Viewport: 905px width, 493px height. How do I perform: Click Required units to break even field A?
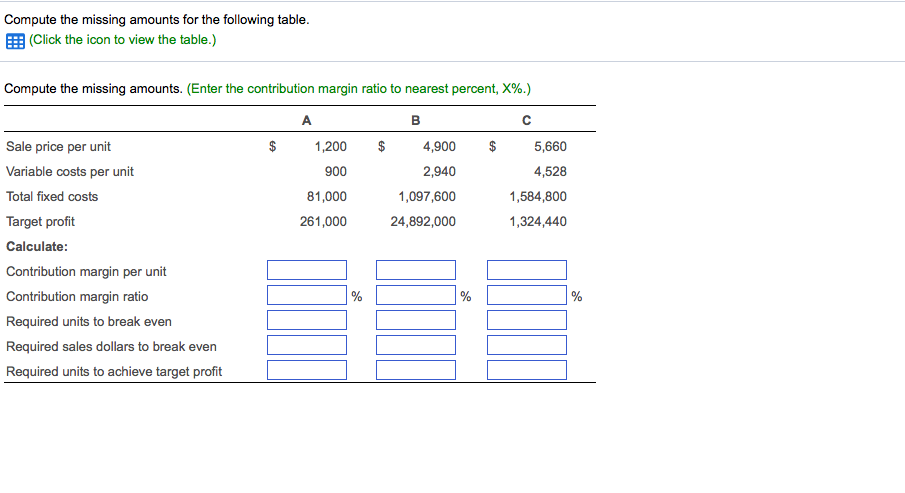307,320
